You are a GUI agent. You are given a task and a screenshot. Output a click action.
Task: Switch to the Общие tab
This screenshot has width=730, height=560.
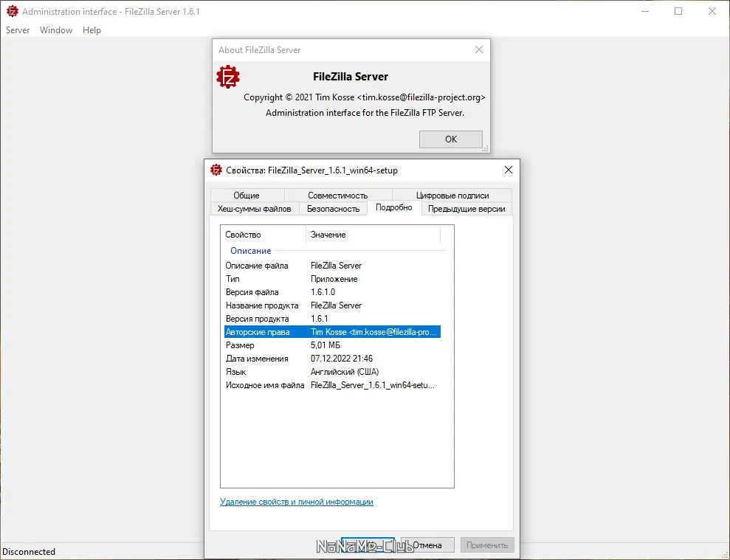click(x=247, y=196)
